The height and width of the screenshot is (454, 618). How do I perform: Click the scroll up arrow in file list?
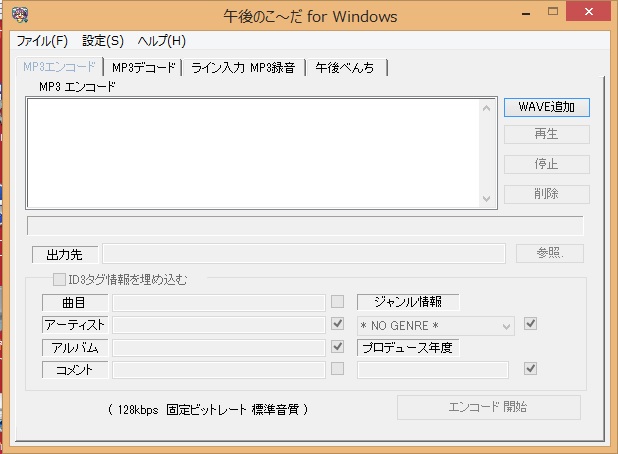click(x=487, y=107)
